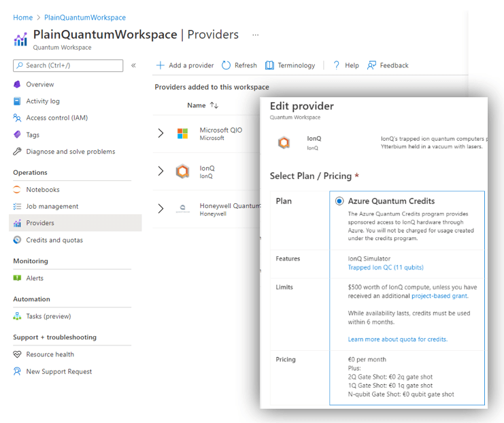This screenshot has height=423, width=504.
Task: Click the Alerts icon
Action: 17,277
